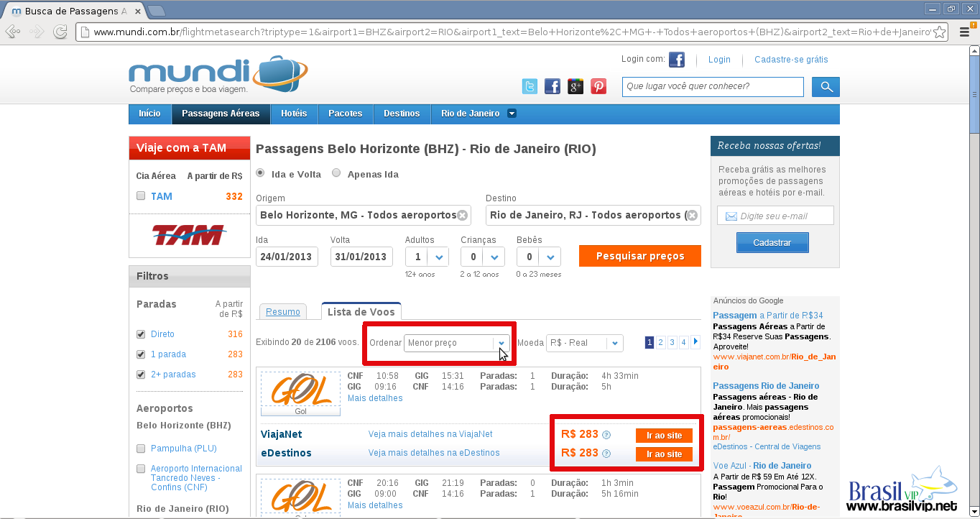980x519 pixels.
Task: Check the TAM airline checkbox
Action: tap(141, 196)
